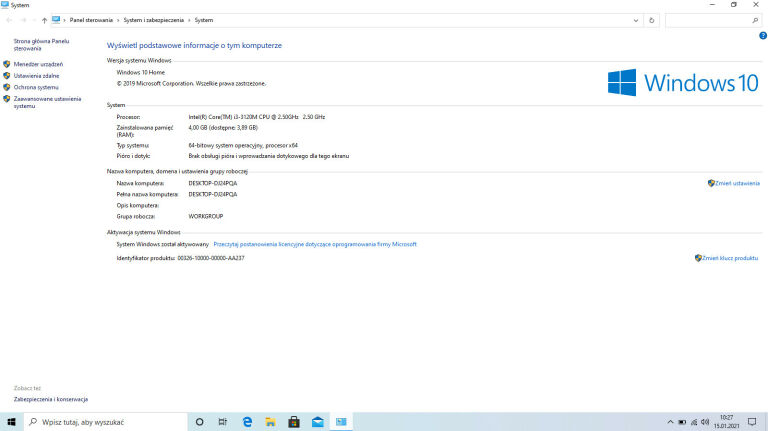Select installed RAM value 4,00 GB
768x431 pixels.
tap(223, 128)
